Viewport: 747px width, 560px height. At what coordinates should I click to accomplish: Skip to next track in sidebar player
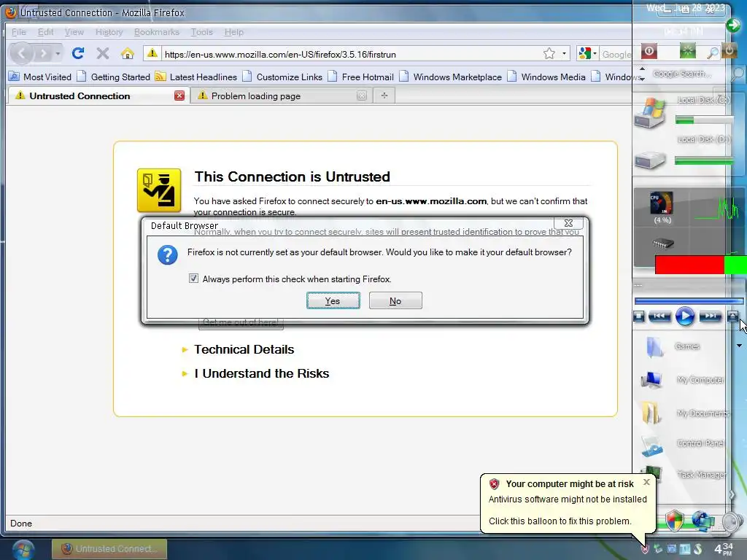tap(710, 316)
